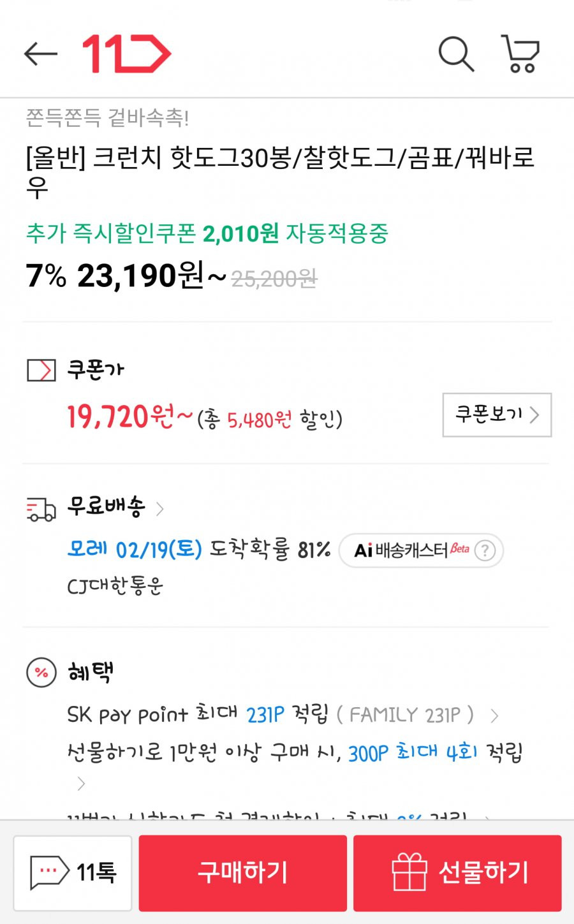Click 모레 02/19(토) arrival date text
The height and width of the screenshot is (924, 574).
[135, 549]
